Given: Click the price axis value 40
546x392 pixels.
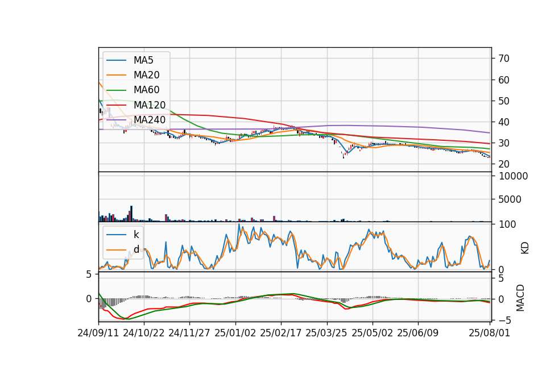Looking at the screenshot, I should click(504, 122).
